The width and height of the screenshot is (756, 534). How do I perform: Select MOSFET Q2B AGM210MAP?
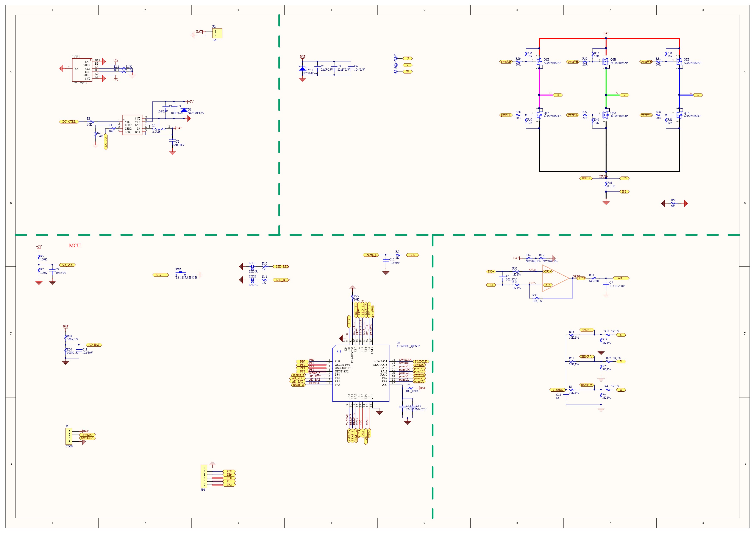(606, 62)
